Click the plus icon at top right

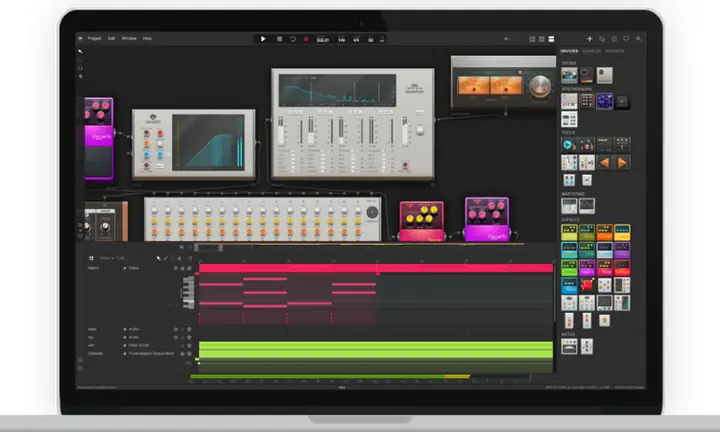click(590, 38)
